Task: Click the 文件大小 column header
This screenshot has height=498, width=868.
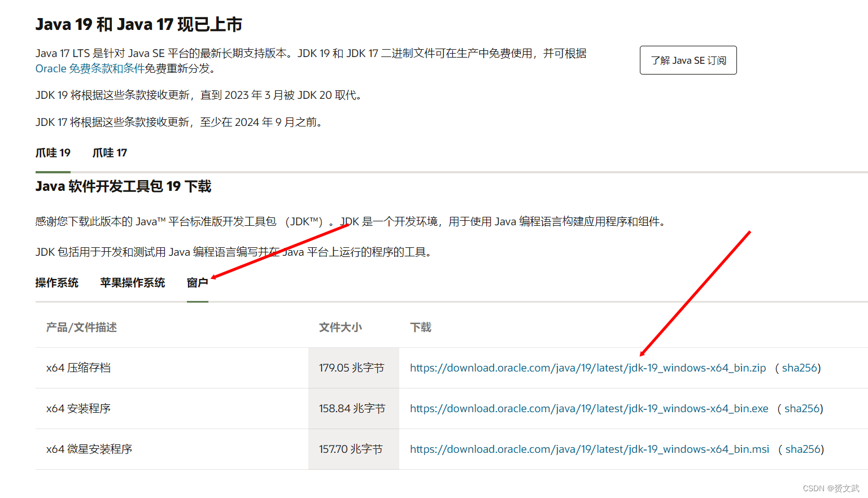Action: tap(341, 327)
